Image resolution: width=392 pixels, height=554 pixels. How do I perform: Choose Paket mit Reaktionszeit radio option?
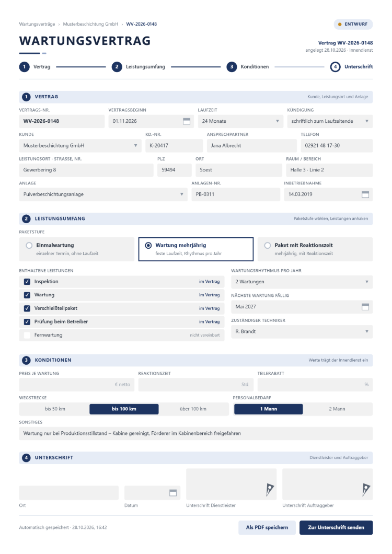(x=268, y=246)
